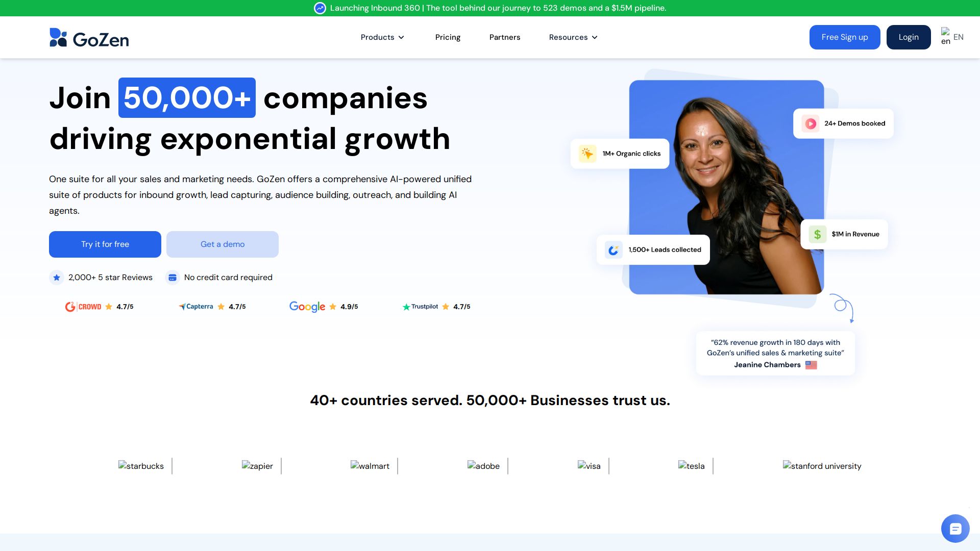Image resolution: width=980 pixels, height=551 pixels.
Task: Click the icon next to 1,500+ Leads collected
Action: tap(614, 250)
